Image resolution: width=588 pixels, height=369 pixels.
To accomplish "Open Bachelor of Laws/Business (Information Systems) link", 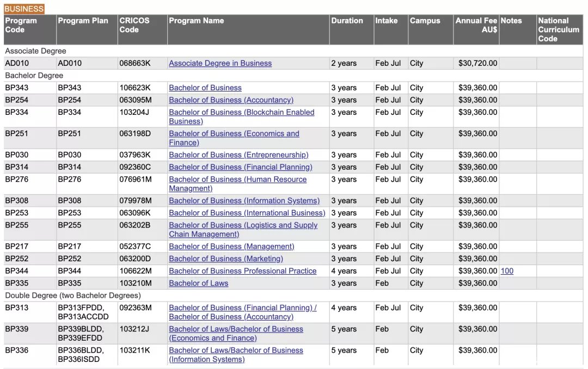I will click(236, 355).
